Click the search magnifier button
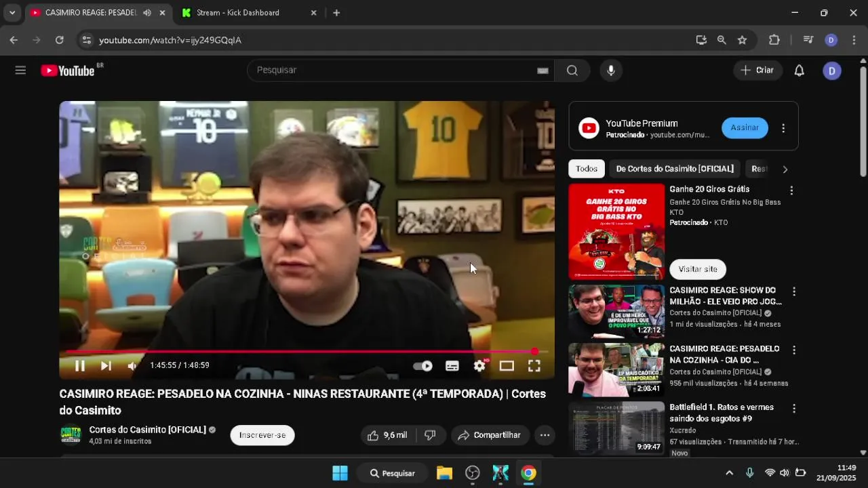This screenshot has height=488, width=868. click(x=572, y=70)
